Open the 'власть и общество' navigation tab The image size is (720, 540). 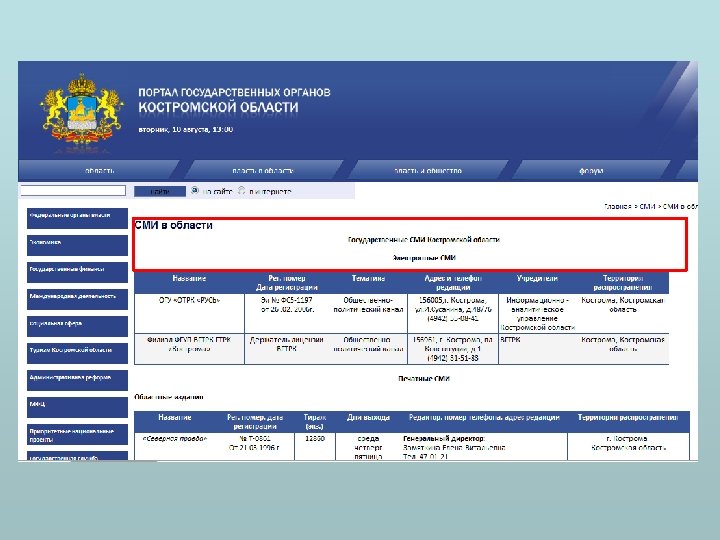(x=428, y=171)
